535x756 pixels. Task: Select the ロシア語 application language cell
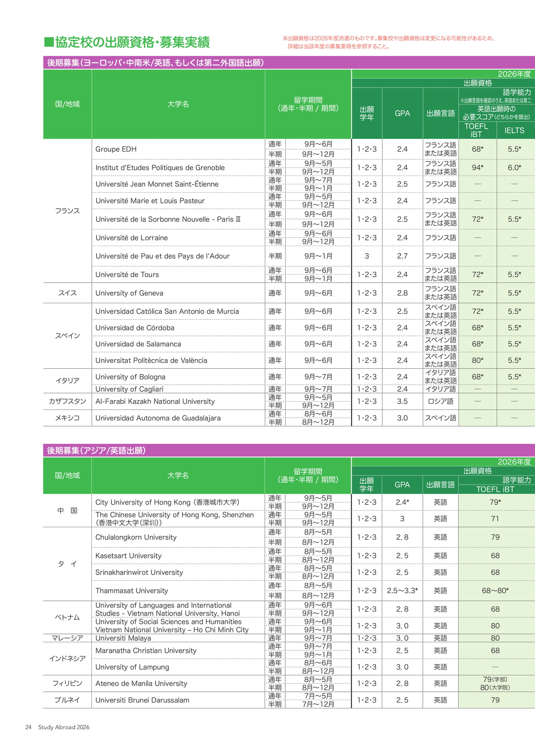[440, 402]
